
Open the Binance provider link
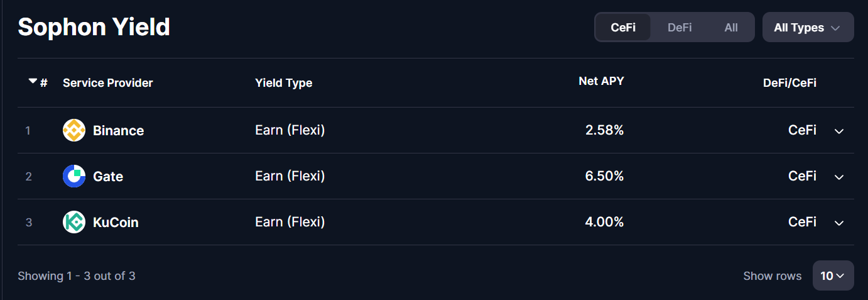118,130
